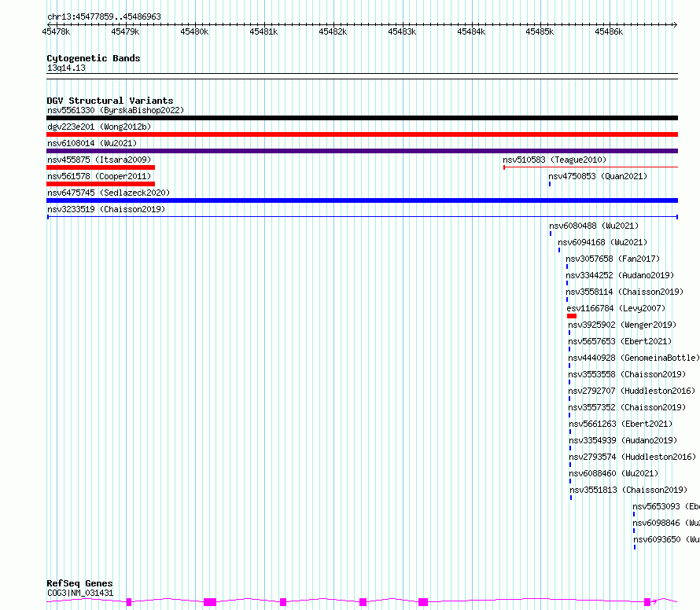700x610 pixels.
Task: Click the nsv3354939 (Audano2019) label
Action: click(x=623, y=440)
